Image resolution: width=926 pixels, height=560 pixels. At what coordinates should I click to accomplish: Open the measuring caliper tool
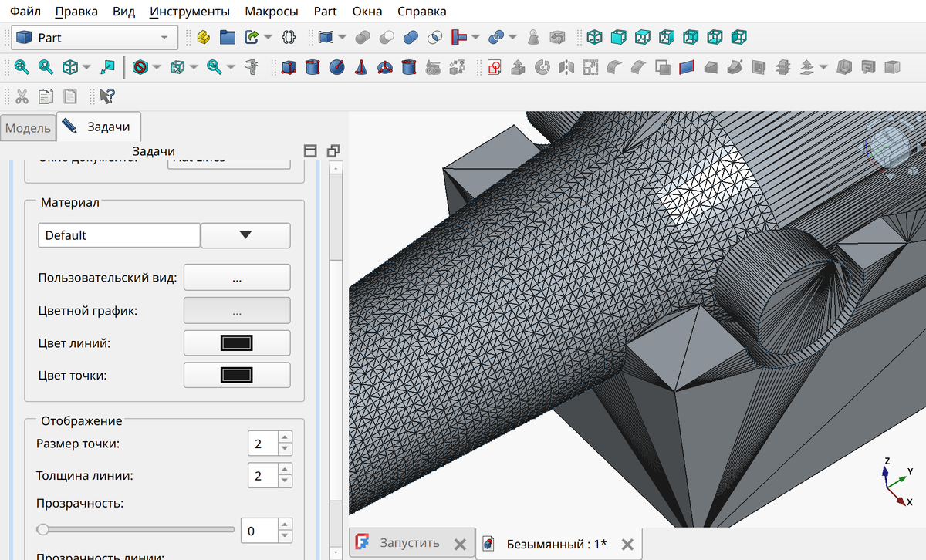(x=251, y=67)
